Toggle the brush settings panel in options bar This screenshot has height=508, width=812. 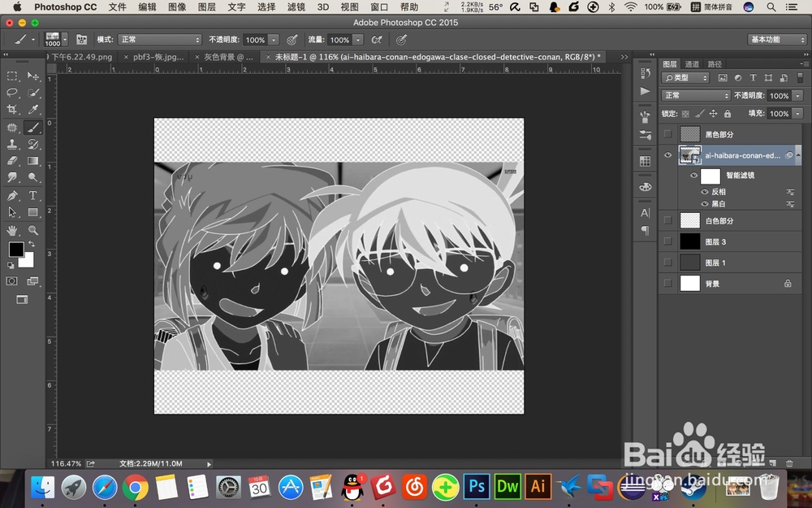[81, 39]
